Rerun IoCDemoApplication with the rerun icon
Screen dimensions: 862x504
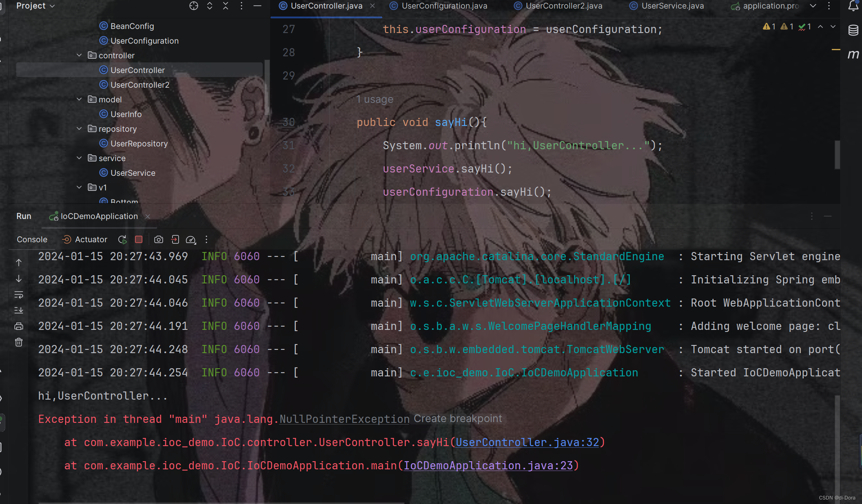tap(122, 239)
